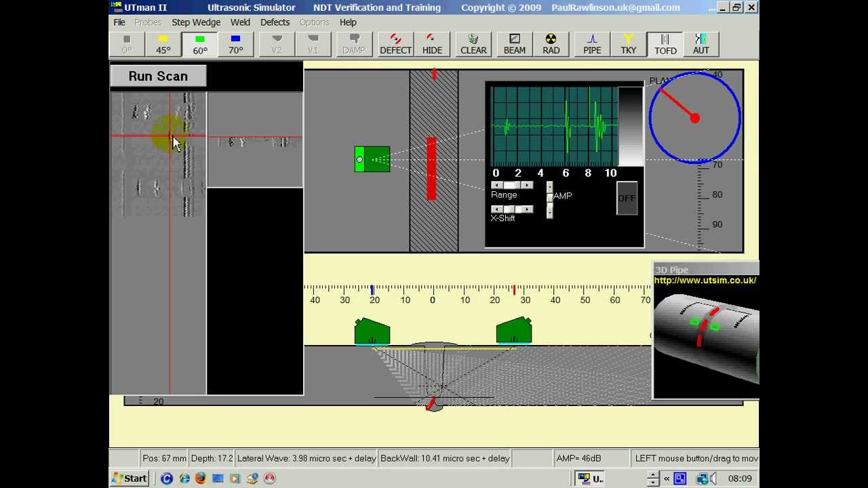Click the X-Shift slider track
868x488 pixels.
coord(512,209)
